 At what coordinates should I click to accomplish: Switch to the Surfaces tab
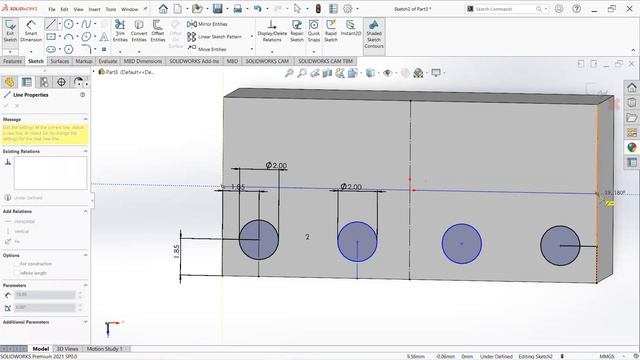click(x=60, y=61)
